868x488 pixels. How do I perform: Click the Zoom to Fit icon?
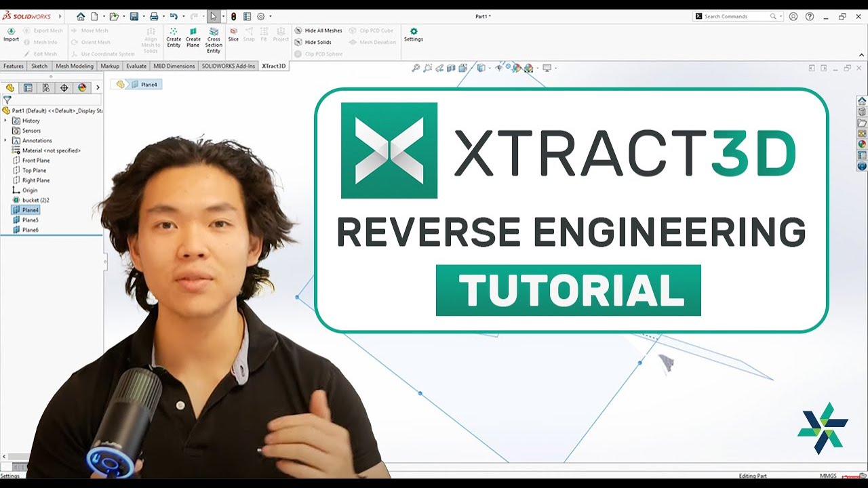(416, 68)
